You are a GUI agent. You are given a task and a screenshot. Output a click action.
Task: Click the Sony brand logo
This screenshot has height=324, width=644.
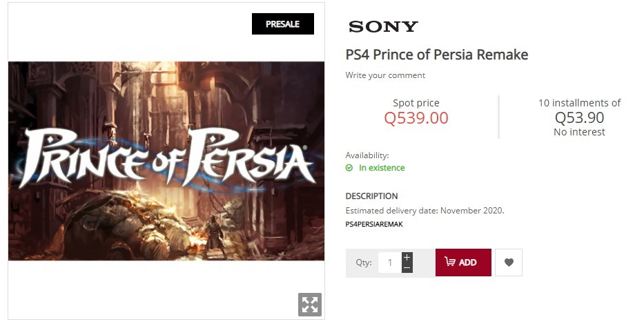tap(383, 27)
